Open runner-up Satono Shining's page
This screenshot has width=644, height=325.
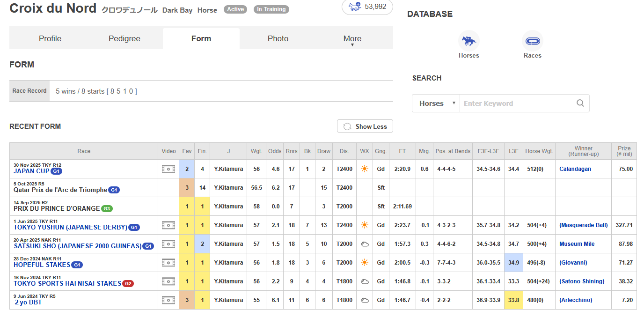(x=582, y=281)
